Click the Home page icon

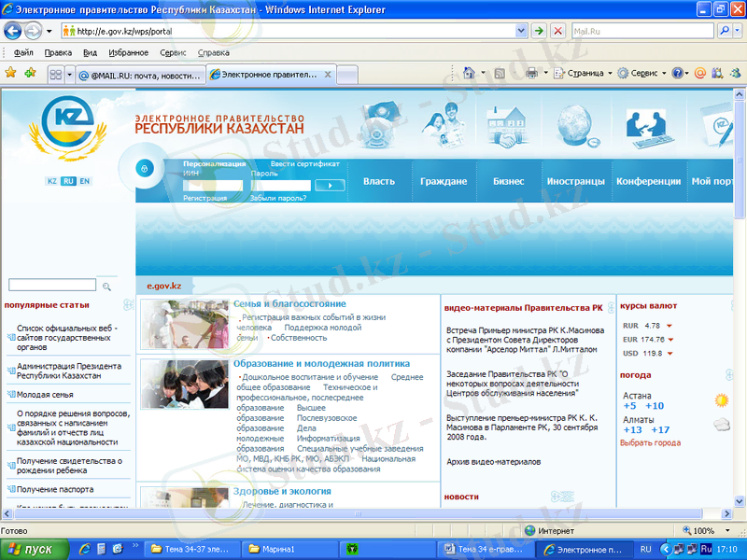tap(469, 73)
